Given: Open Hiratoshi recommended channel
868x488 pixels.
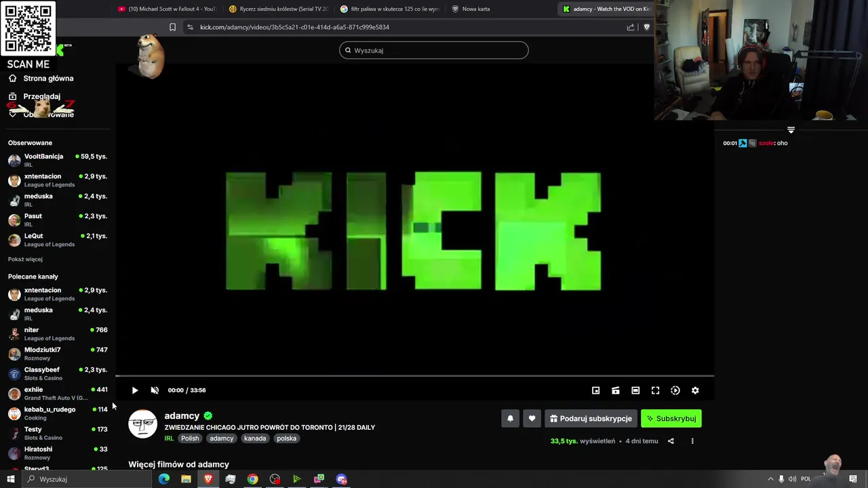Looking at the screenshot, I should 58,453.
